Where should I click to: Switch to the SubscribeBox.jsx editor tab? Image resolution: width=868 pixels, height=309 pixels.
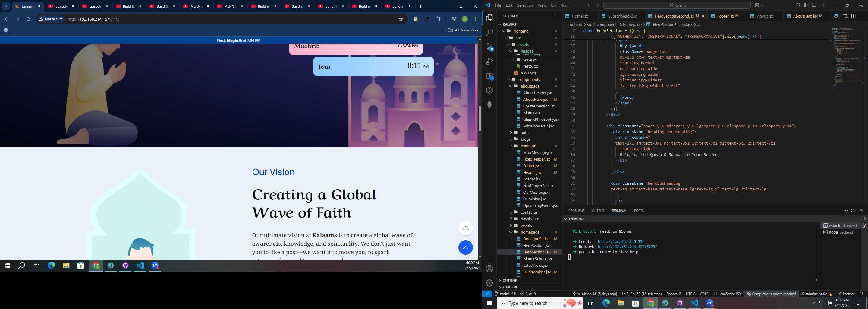coord(622,16)
